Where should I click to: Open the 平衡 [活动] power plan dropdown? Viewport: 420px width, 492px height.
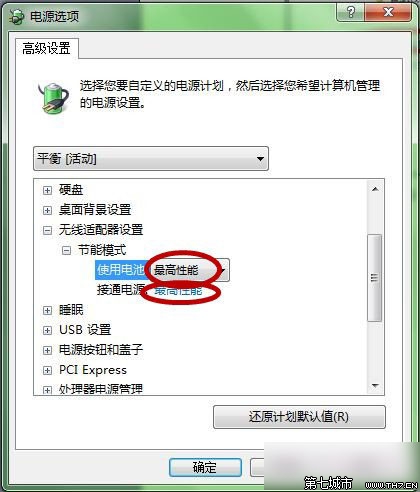point(151,159)
